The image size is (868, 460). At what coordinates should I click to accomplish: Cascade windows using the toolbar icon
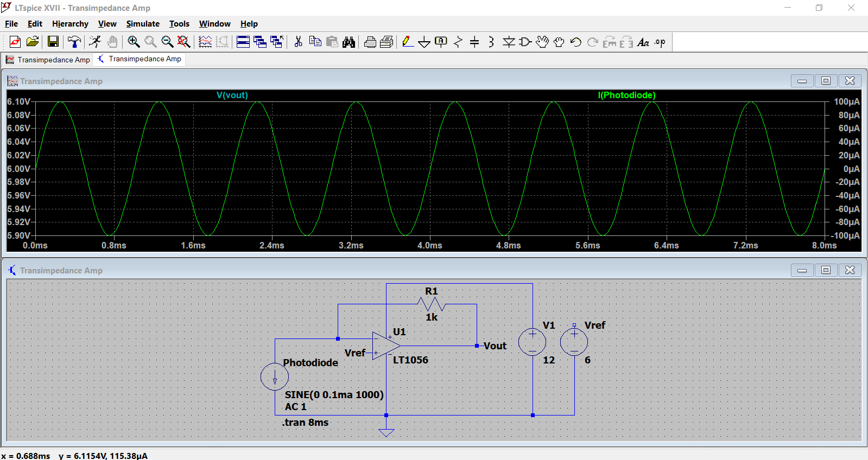tap(260, 42)
